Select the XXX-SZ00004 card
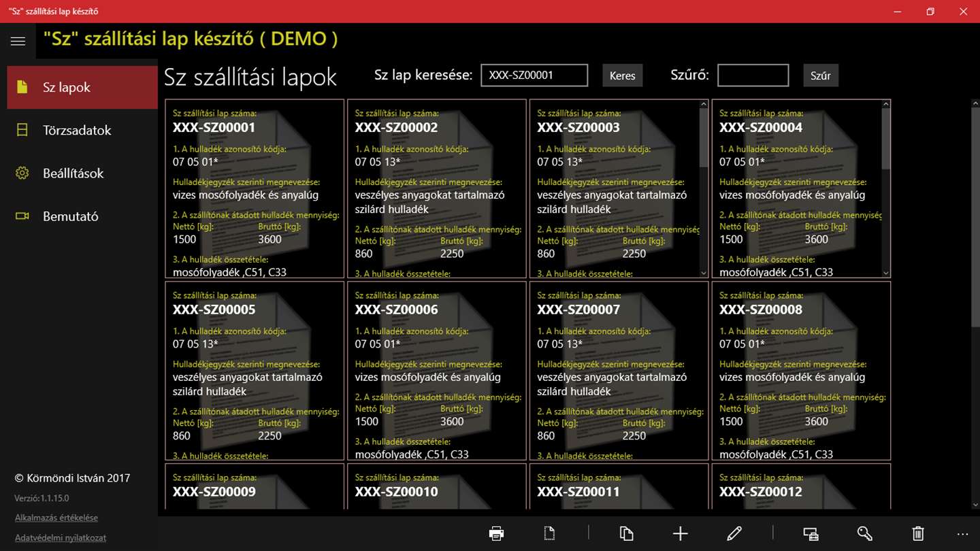This screenshot has width=980, height=551. point(801,188)
